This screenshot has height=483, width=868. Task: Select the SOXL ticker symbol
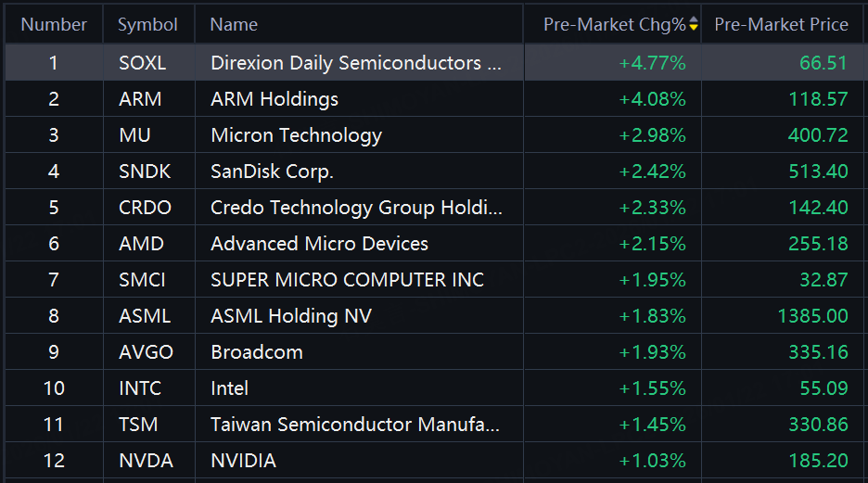point(143,63)
